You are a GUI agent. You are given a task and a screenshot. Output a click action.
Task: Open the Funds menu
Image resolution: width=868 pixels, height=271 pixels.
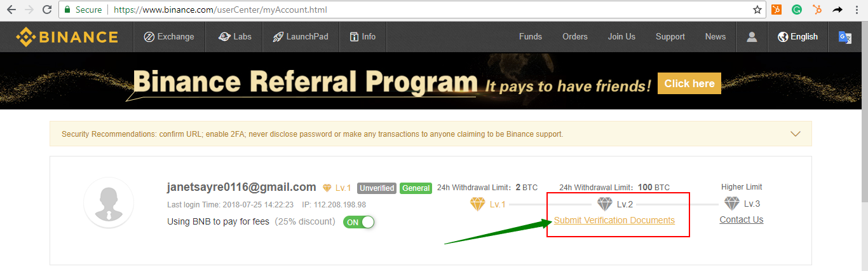(x=531, y=37)
